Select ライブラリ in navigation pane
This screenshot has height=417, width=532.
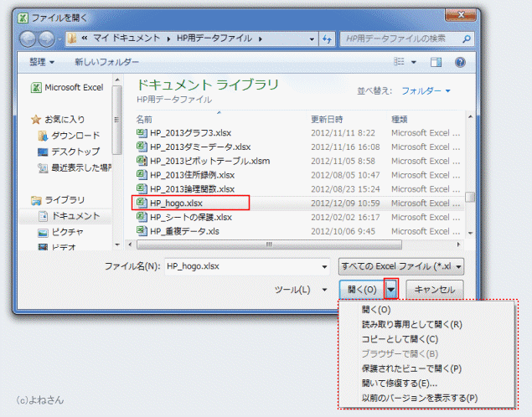58,200
